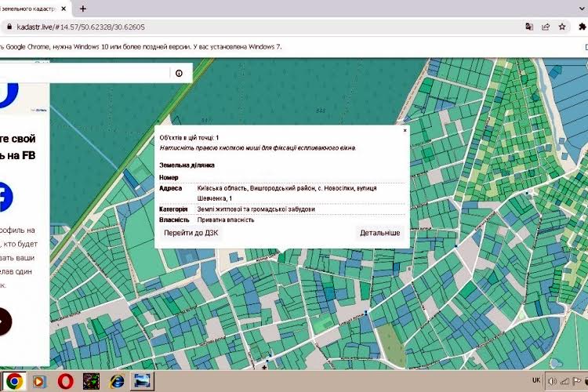Click the info icon in the map search box
Image resolution: width=588 pixels, height=392 pixels.
tap(179, 73)
